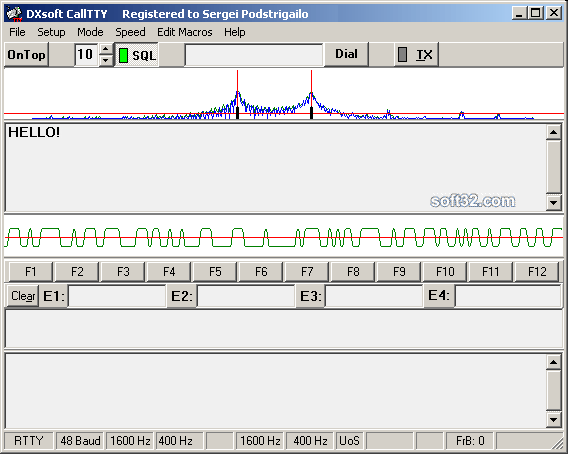
Task: Click inside the E1 input field
Action: [x=117, y=296]
